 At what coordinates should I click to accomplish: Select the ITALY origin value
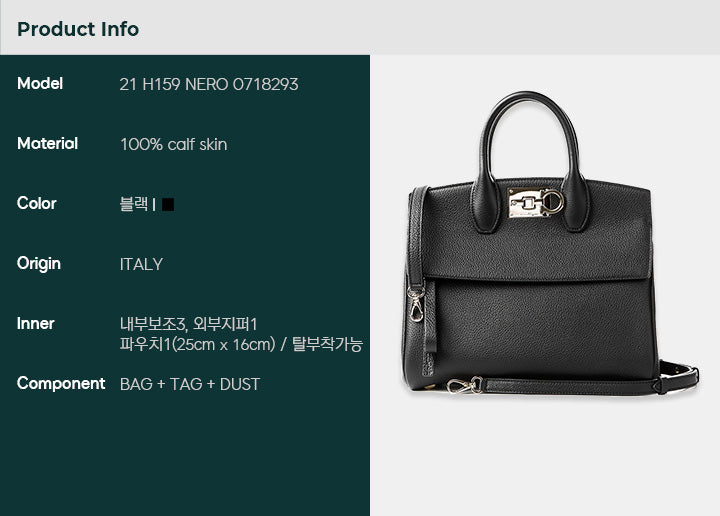tap(141, 264)
